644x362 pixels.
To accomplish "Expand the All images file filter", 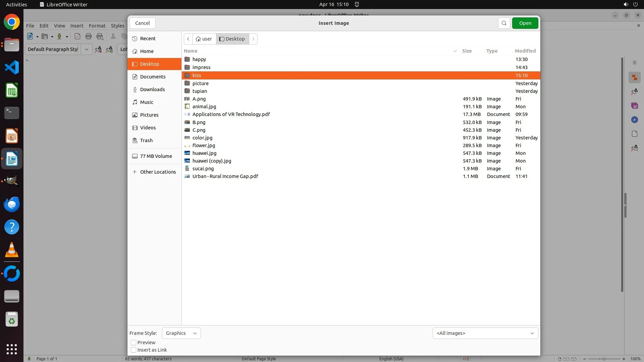I will tap(485, 333).
